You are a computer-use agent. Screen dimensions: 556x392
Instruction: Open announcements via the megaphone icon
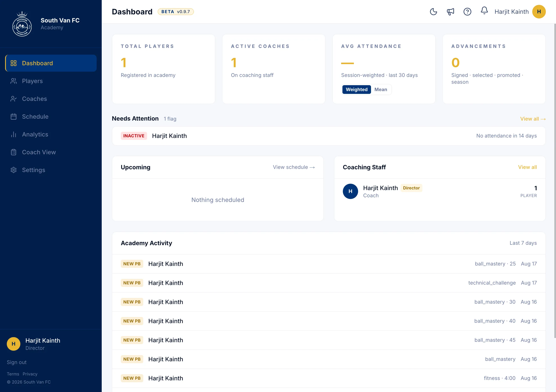(x=450, y=12)
